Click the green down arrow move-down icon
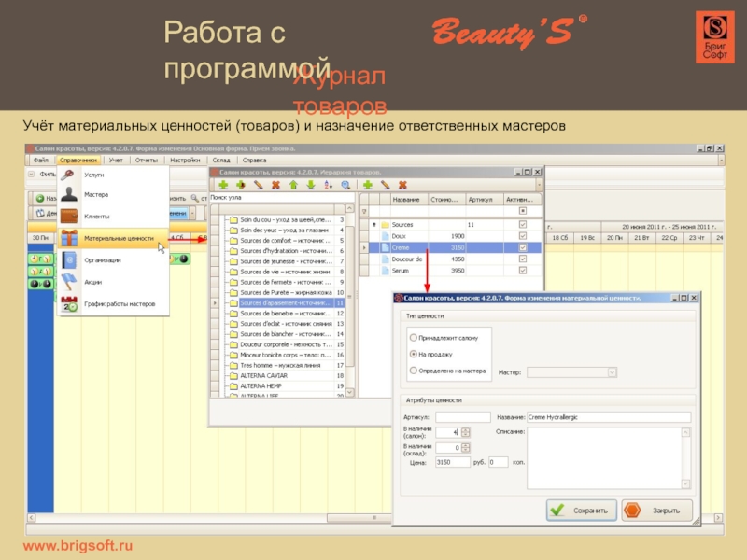This screenshot has width=747, height=560. (311, 185)
